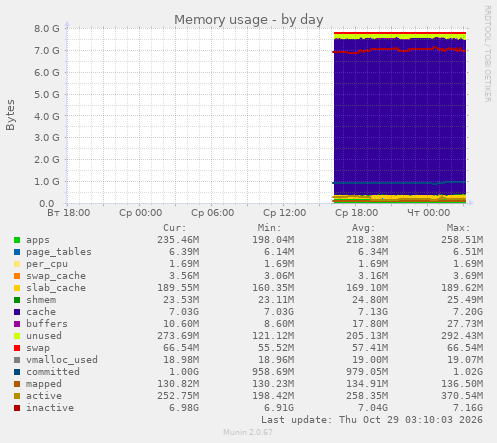The height and width of the screenshot is (443, 497).
Task: Click the 'Last update' timestamp line
Action: point(372,420)
